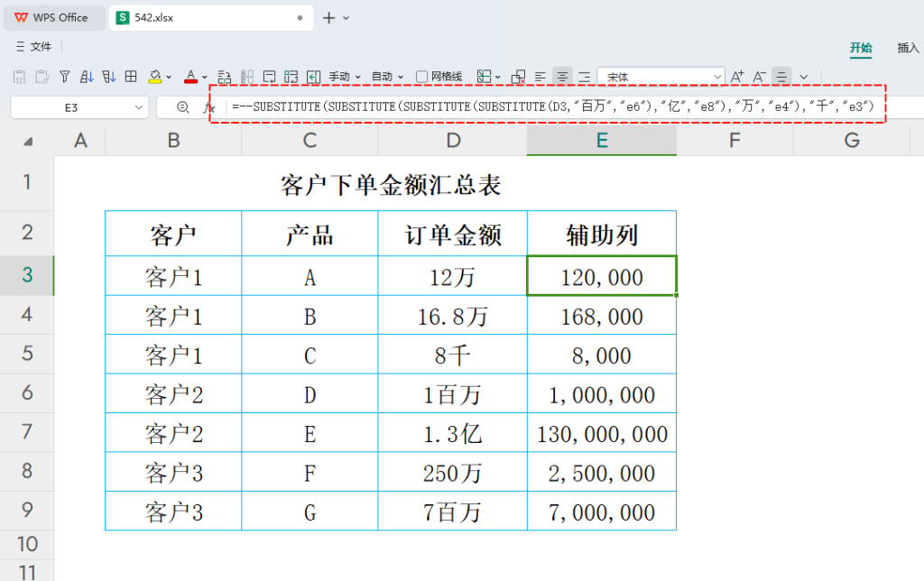This screenshot has width=924, height=581.
Task: Select column F header
Action: tap(735, 140)
